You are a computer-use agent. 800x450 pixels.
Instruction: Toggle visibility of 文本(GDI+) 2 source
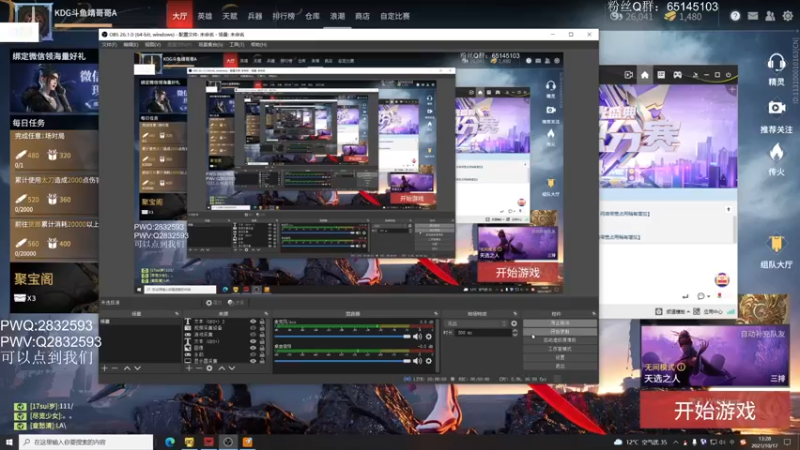[x=253, y=321]
